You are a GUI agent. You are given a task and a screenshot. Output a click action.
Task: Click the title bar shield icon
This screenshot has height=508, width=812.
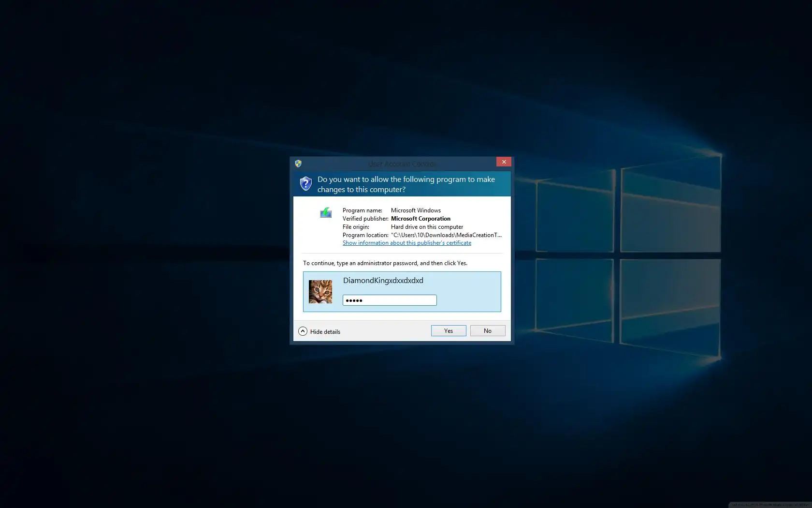298,164
